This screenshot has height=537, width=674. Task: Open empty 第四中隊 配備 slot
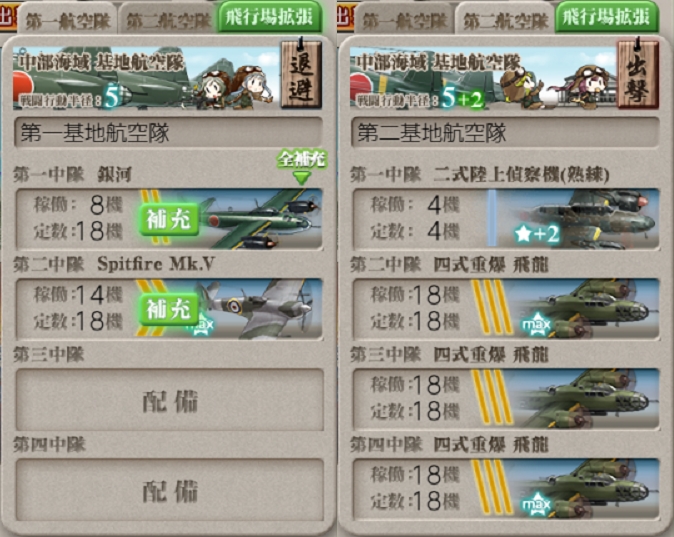pos(169,490)
